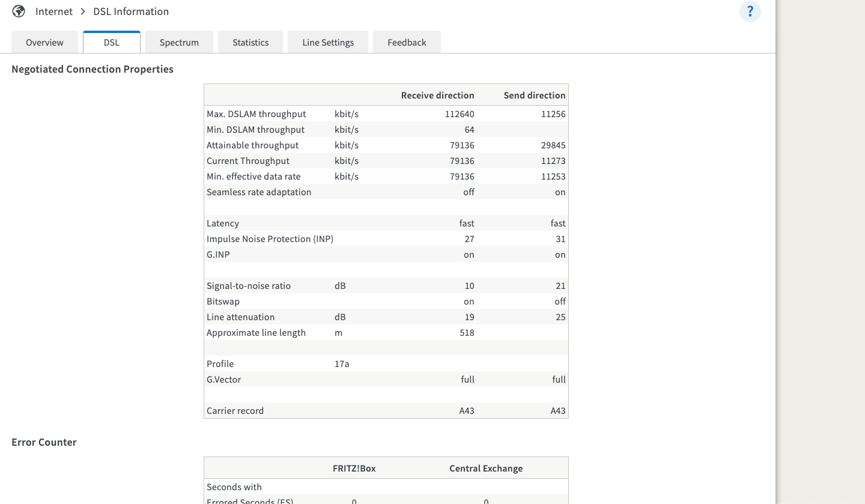The width and height of the screenshot is (865, 504).
Task: Select the Line attenuation row label
Action: (x=240, y=317)
